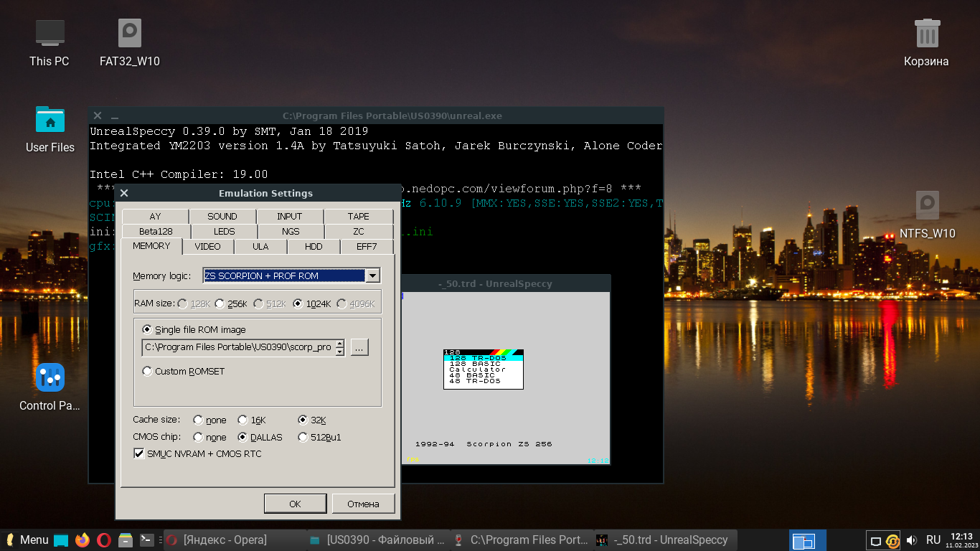
Task: Select 256K RAM size
Action: pyautogui.click(x=231, y=303)
